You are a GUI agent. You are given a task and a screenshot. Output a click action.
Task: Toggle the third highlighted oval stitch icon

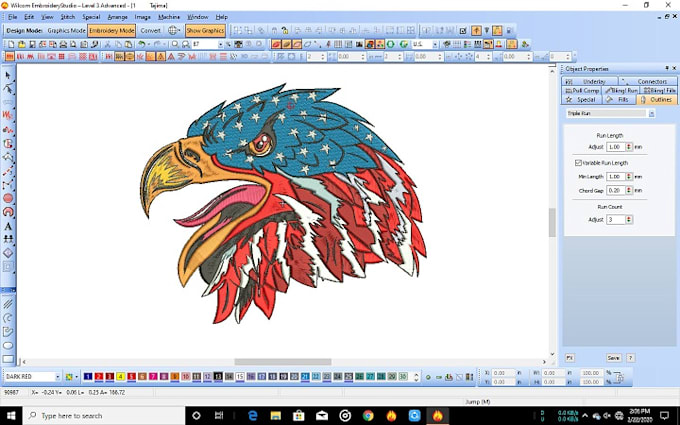297,44
